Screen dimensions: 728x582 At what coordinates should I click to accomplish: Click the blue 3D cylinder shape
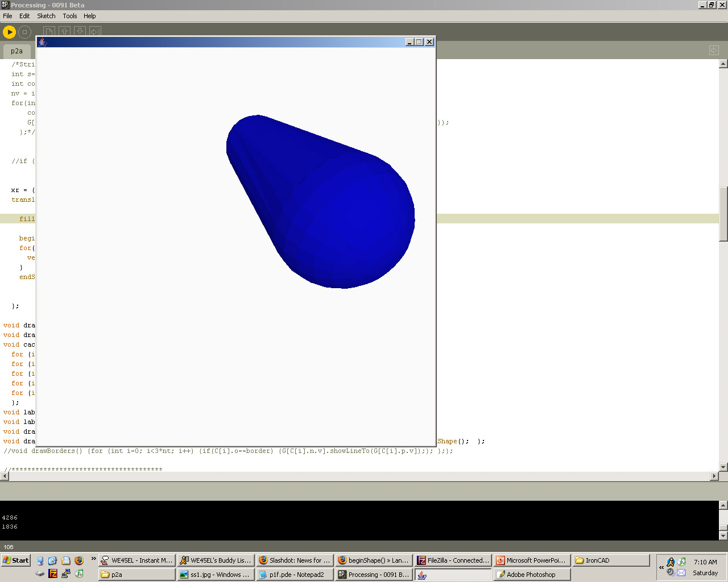321,202
